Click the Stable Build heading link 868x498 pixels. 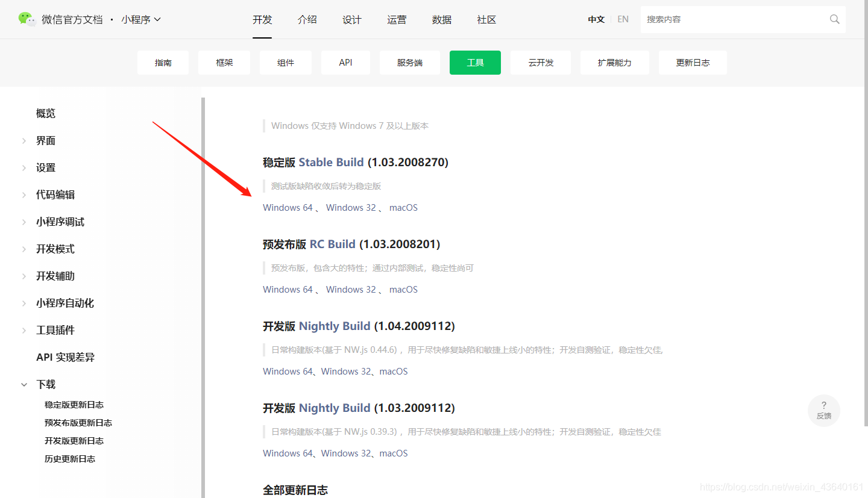[x=331, y=162]
